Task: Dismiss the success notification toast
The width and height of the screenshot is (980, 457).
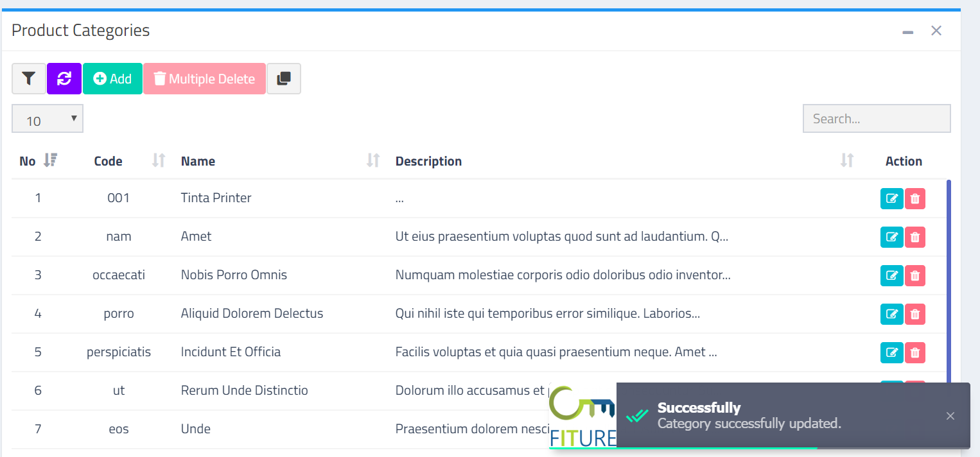Action: pyautogui.click(x=950, y=416)
